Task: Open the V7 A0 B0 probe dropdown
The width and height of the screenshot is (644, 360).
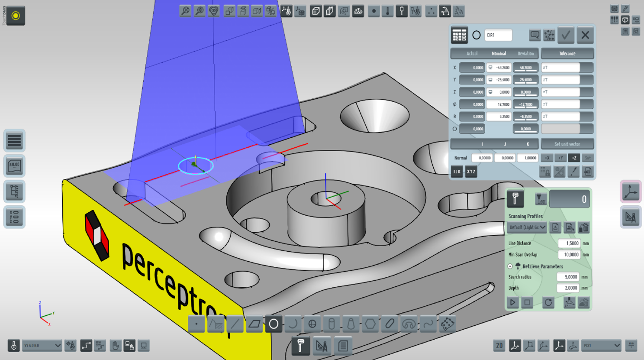Action: [42, 346]
